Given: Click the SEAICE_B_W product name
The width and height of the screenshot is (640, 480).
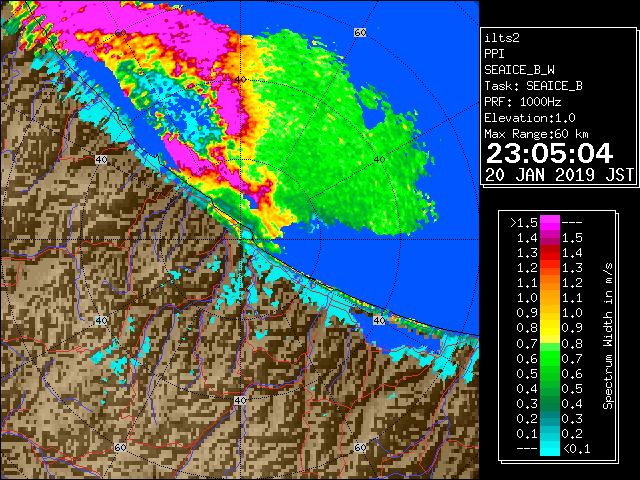Looking at the screenshot, I should click(x=519, y=70).
